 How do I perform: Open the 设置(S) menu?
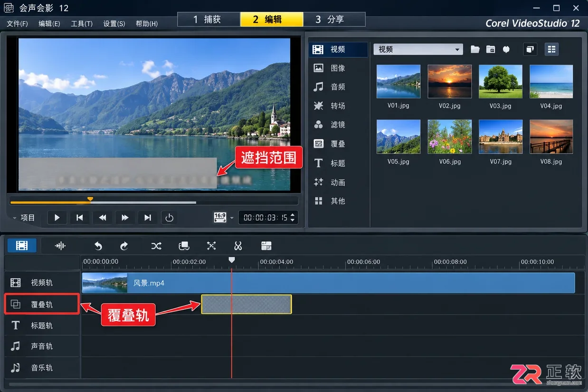[x=114, y=24]
